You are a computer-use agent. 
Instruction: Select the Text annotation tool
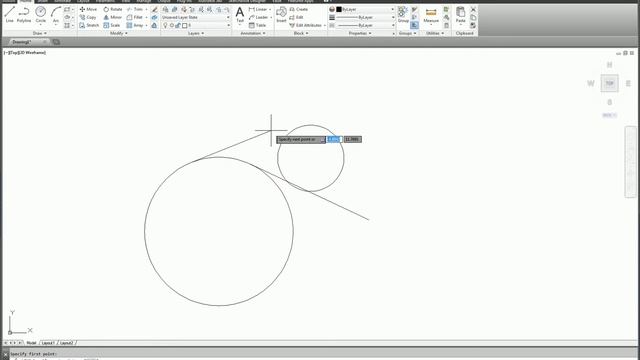[240, 15]
